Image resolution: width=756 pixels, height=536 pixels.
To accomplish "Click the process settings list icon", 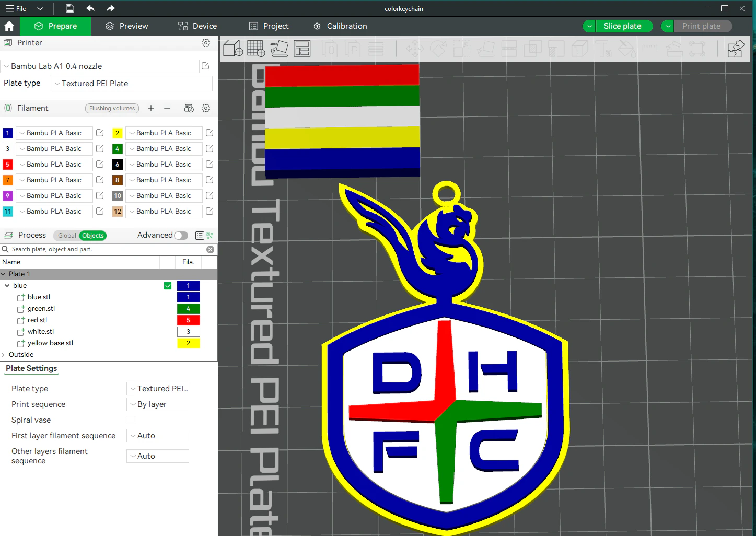I will [x=200, y=236].
